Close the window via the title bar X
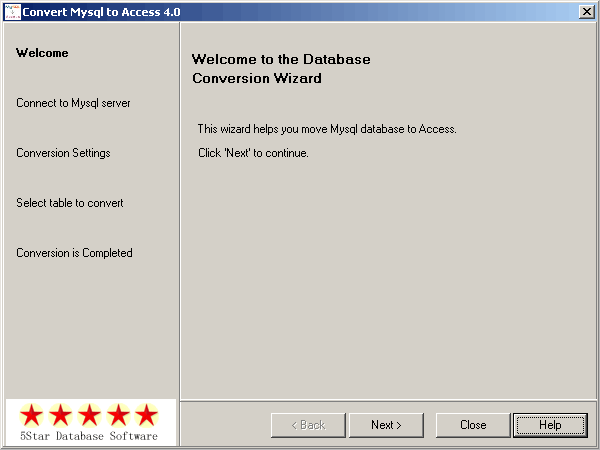 [587, 12]
